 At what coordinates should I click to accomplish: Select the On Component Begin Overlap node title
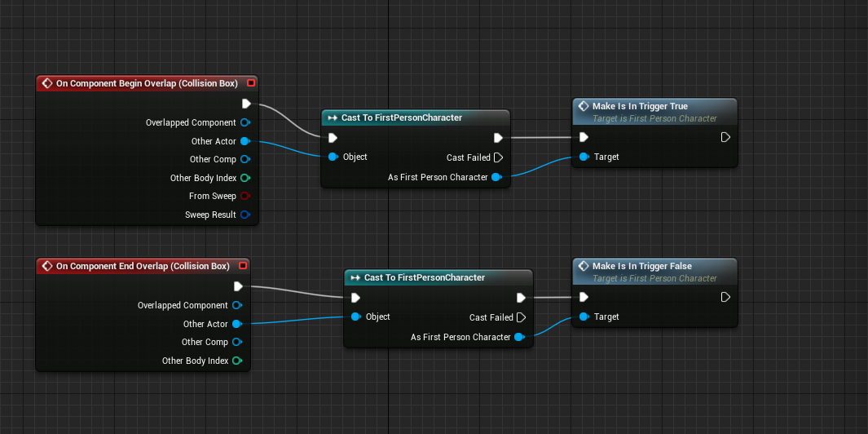[x=147, y=83]
